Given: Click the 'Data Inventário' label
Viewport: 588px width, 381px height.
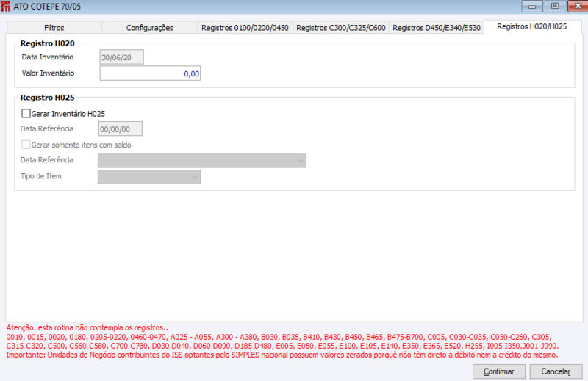Looking at the screenshot, I should tap(48, 57).
